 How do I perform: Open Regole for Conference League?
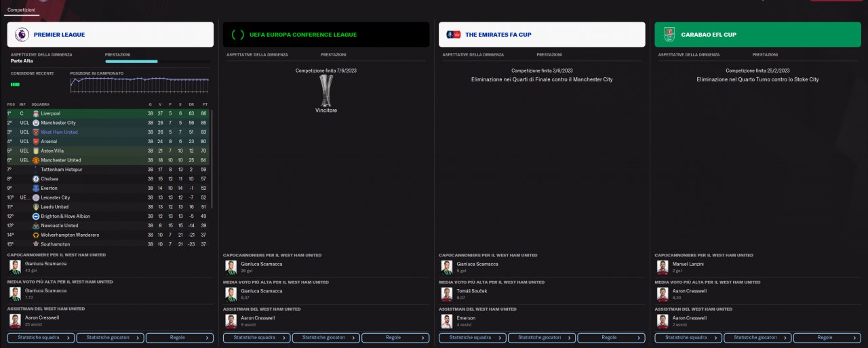pyautogui.click(x=395, y=337)
